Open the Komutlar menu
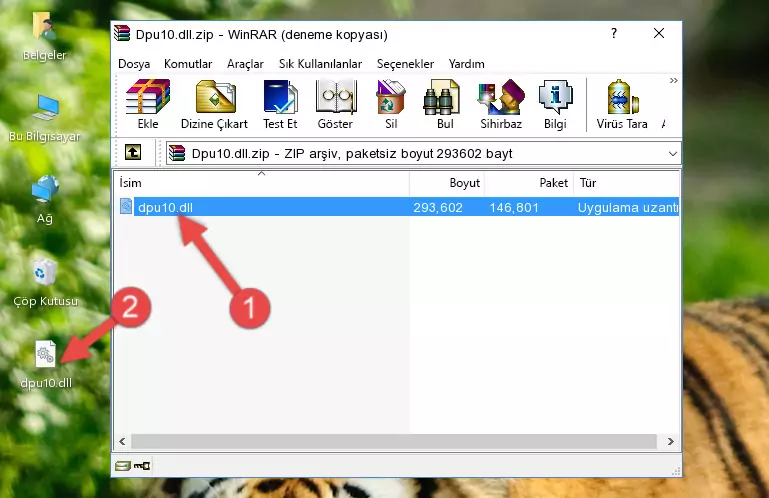The width and height of the screenshot is (769, 498). click(x=188, y=64)
